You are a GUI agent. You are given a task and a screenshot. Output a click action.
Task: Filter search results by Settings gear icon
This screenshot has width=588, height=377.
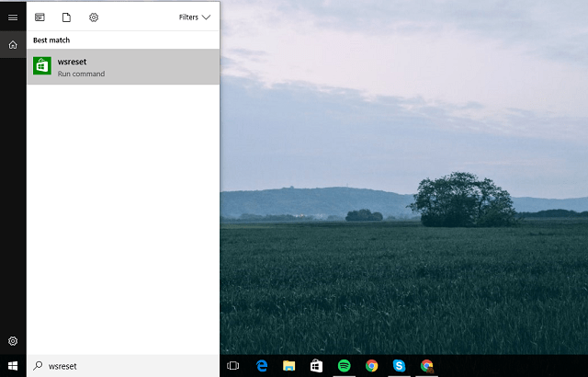point(94,17)
